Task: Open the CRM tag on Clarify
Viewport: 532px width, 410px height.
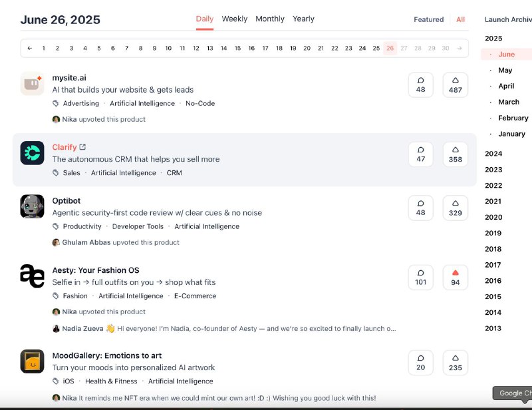Action: tap(174, 173)
